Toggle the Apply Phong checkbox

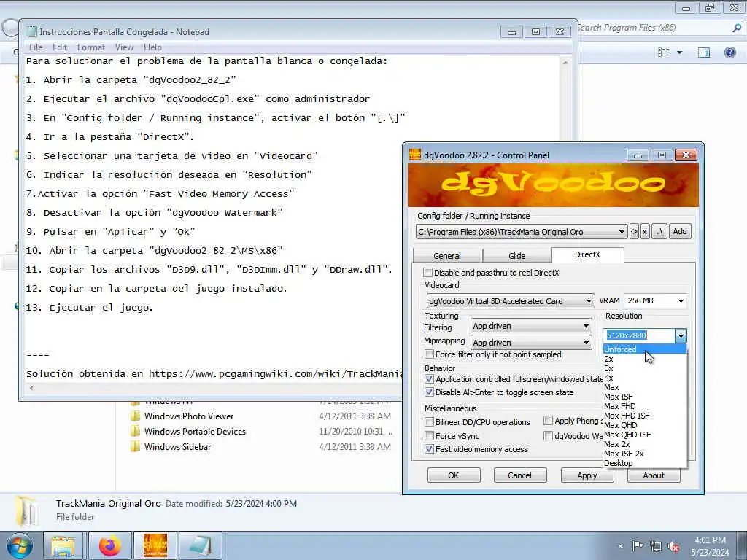548,421
